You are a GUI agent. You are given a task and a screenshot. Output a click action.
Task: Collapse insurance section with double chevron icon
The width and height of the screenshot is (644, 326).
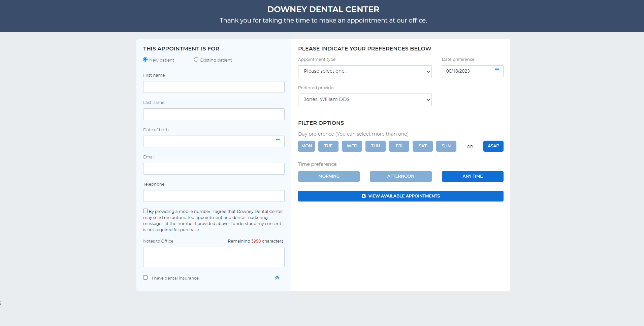(x=277, y=278)
